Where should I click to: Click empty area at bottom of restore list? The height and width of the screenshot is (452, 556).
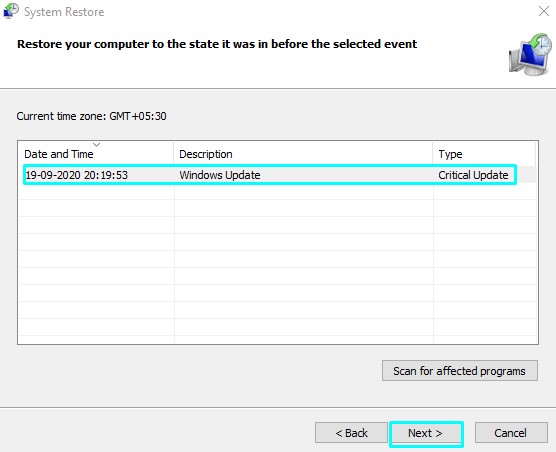point(277,326)
